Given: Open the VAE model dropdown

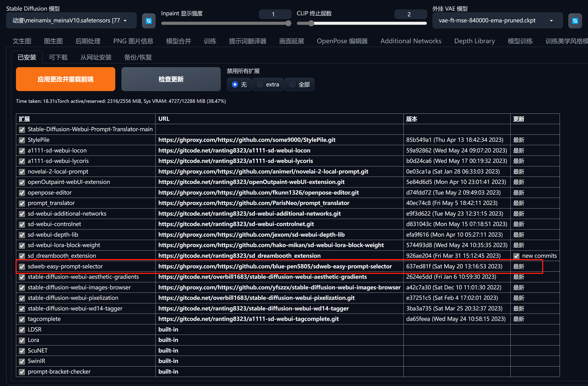Looking at the screenshot, I should pyautogui.click(x=497, y=21).
